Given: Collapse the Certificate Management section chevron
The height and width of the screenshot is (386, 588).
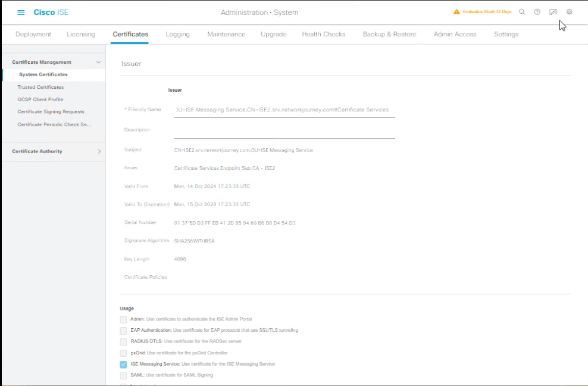Looking at the screenshot, I should pos(99,63).
